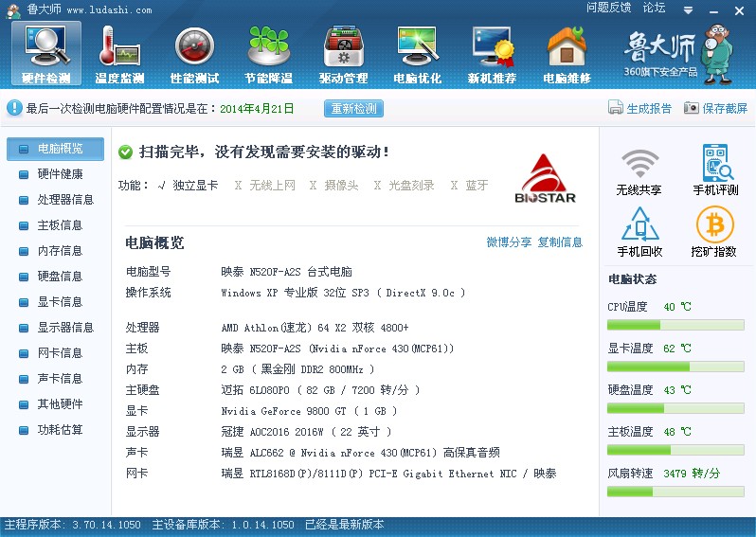Screen dimensions: 756x537
Task: Open the 温度监测 temperature monitor
Action: (x=119, y=53)
